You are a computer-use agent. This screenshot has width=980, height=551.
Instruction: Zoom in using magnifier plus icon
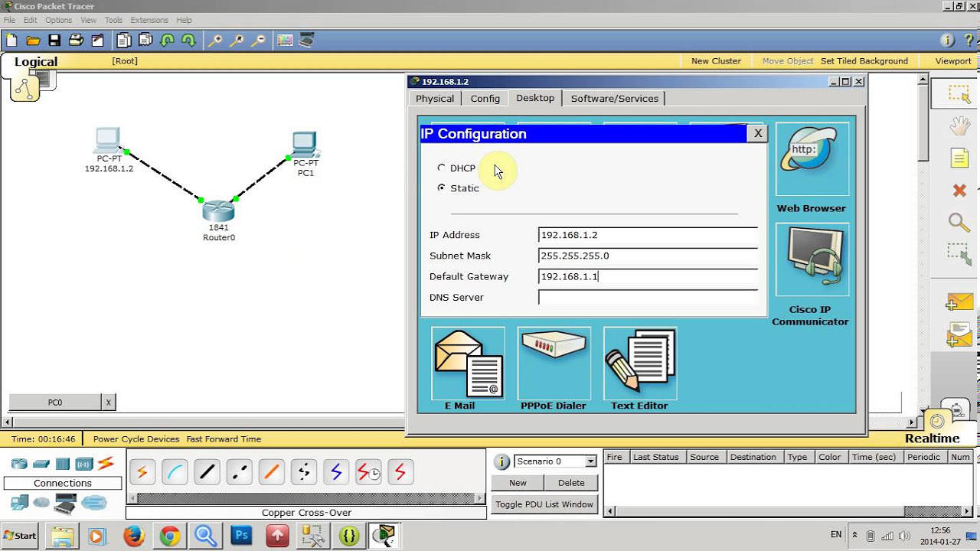coord(216,41)
